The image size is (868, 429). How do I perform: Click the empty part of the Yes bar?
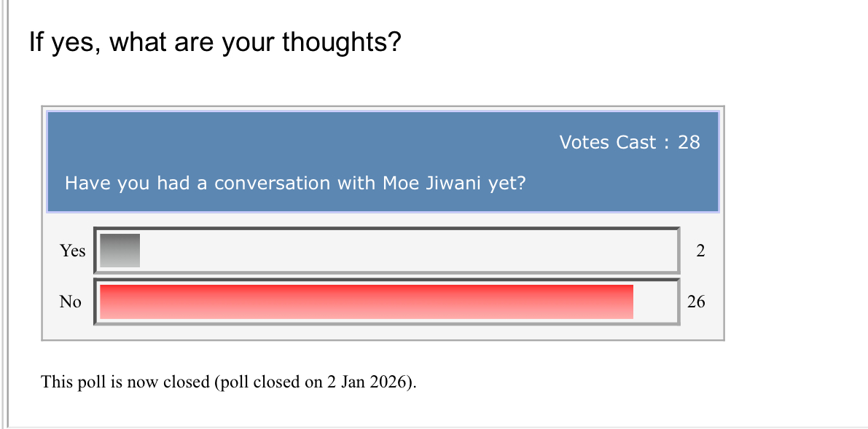[x=408, y=251]
